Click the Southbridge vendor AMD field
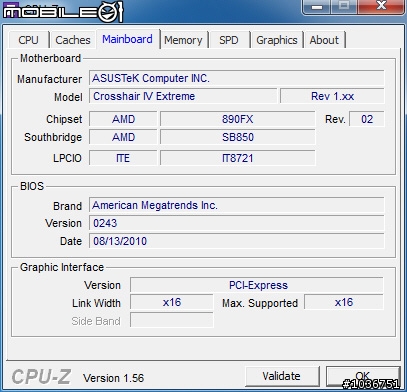Screen dimensions: 407x392 123,137
